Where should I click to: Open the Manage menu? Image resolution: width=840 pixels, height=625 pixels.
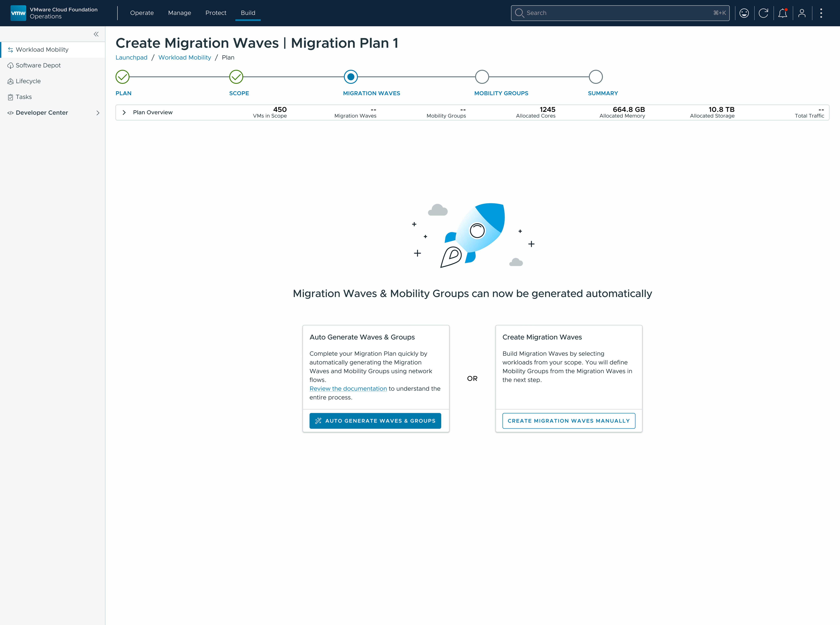click(x=180, y=13)
